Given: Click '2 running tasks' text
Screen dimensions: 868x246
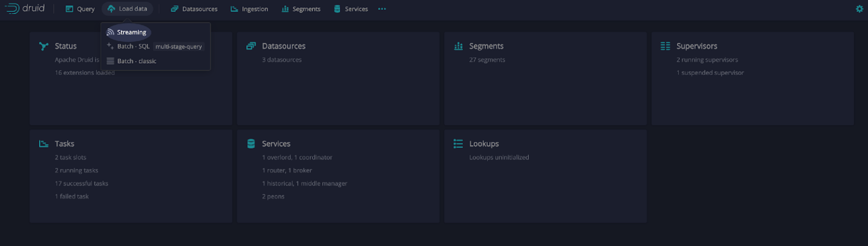Looking at the screenshot, I should pyautogui.click(x=76, y=170).
